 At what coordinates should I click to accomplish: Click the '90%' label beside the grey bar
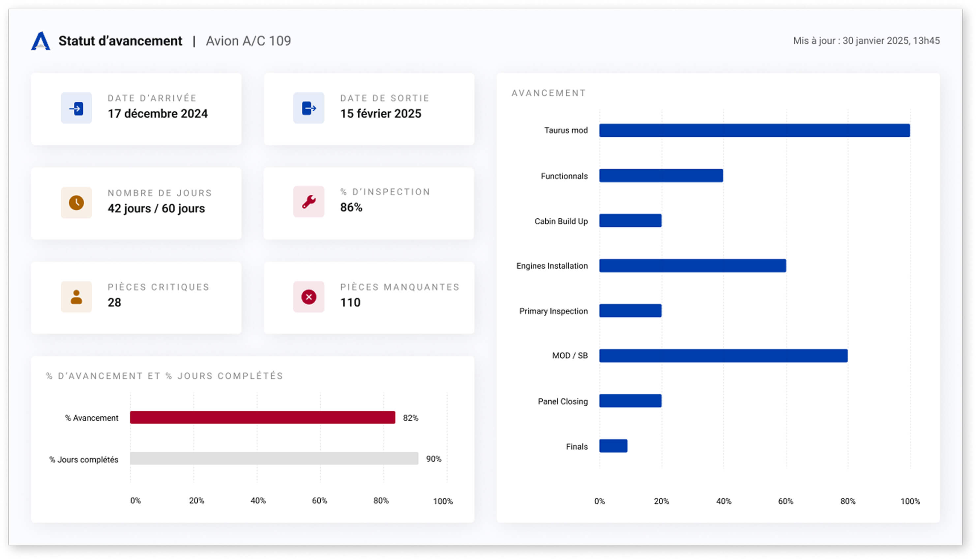click(434, 459)
